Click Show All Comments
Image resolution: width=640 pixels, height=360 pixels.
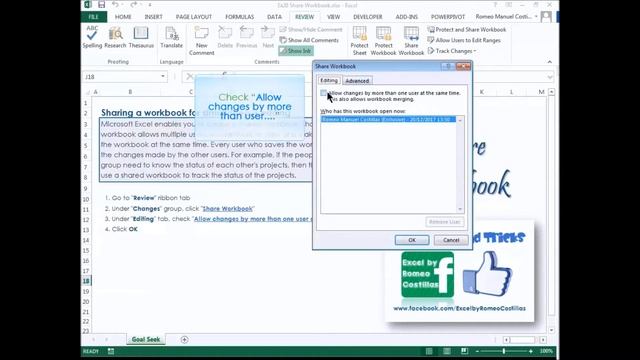pos(309,40)
